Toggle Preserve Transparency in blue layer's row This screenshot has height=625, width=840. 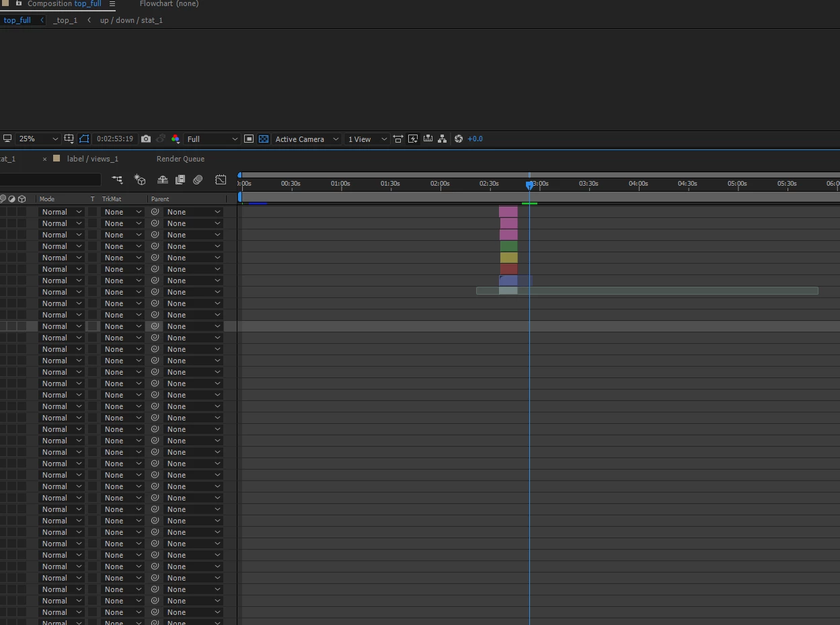(92, 281)
